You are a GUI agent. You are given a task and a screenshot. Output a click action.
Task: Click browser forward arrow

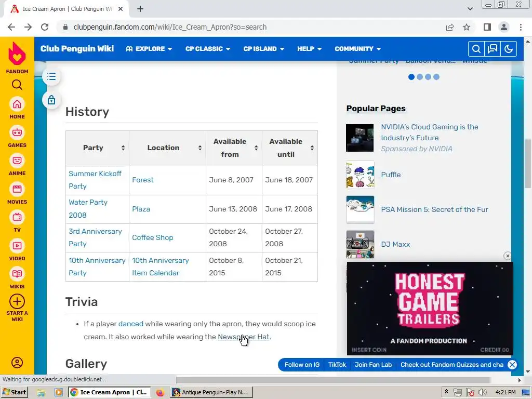[x=28, y=27]
